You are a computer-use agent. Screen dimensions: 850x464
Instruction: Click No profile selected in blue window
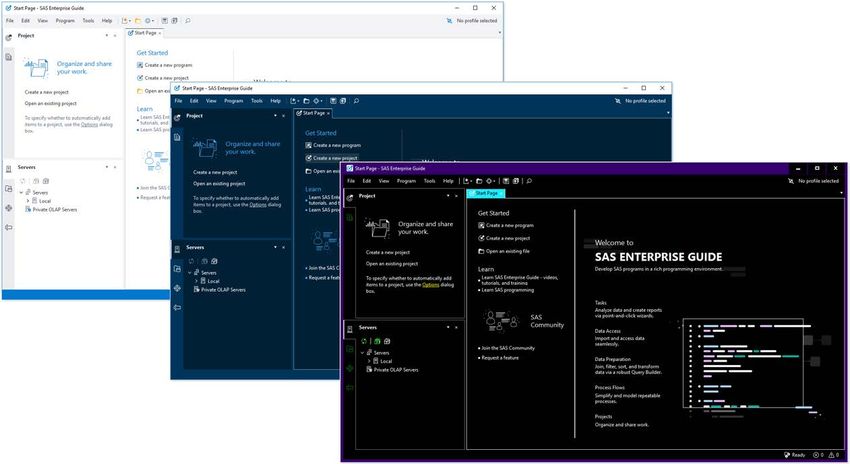(x=645, y=101)
